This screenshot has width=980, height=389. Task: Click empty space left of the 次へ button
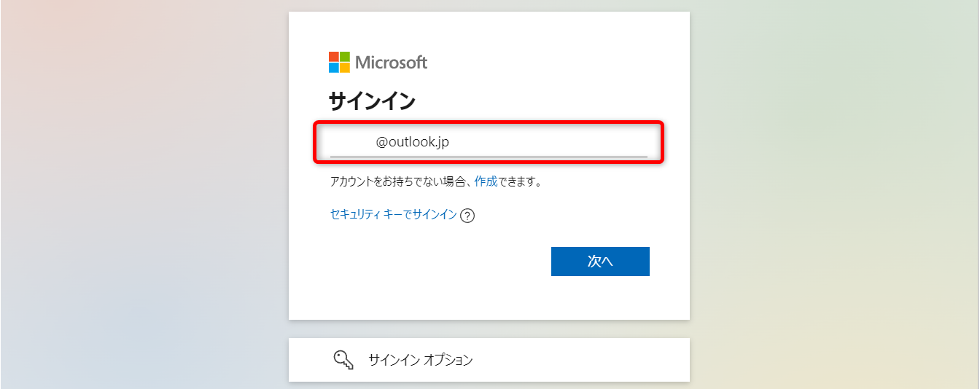click(437, 262)
